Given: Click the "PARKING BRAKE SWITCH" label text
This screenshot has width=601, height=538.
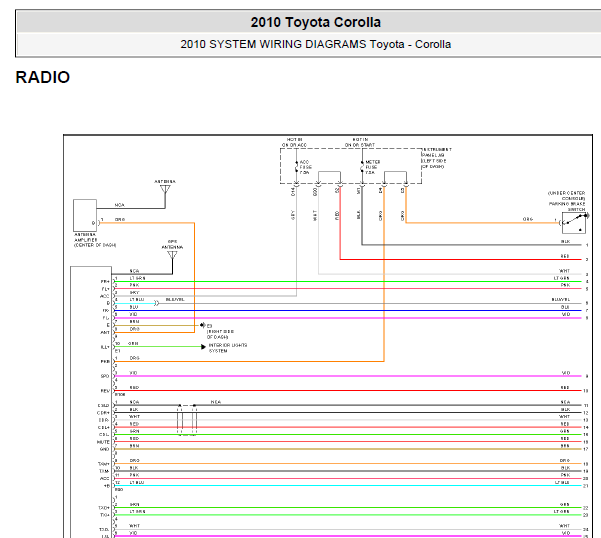Looking at the screenshot, I should click(567, 207).
